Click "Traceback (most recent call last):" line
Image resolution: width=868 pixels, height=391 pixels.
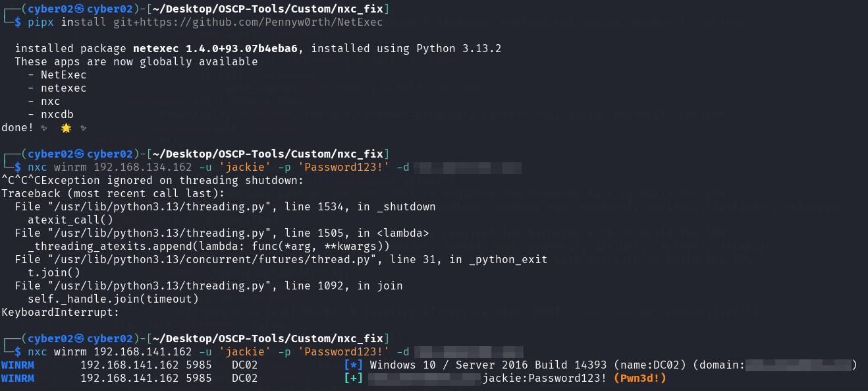[113, 193]
